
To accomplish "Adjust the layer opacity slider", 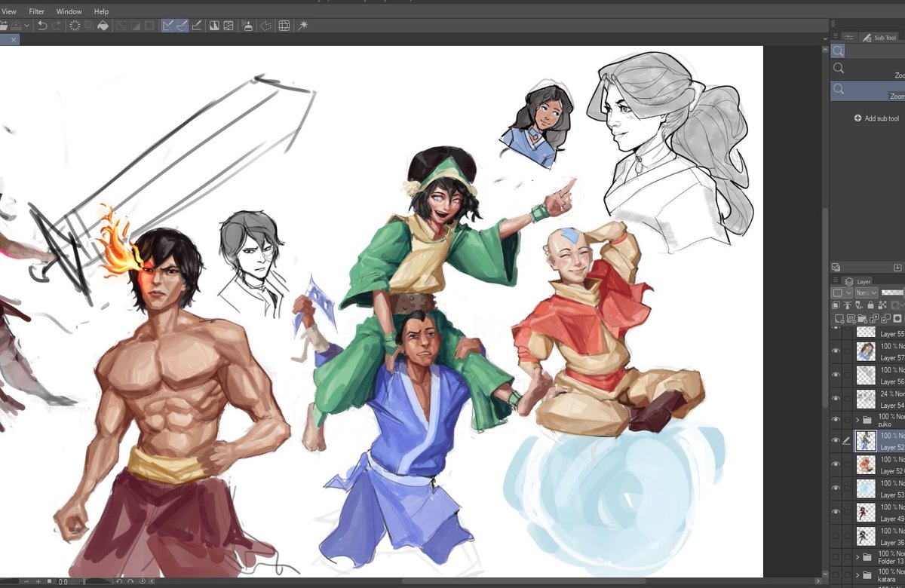I will tap(893, 292).
